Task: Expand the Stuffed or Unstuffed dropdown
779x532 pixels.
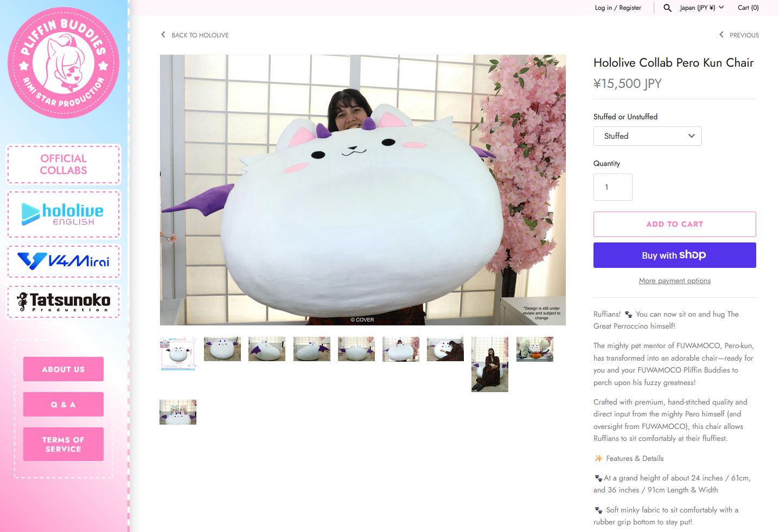Action: point(647,136)
